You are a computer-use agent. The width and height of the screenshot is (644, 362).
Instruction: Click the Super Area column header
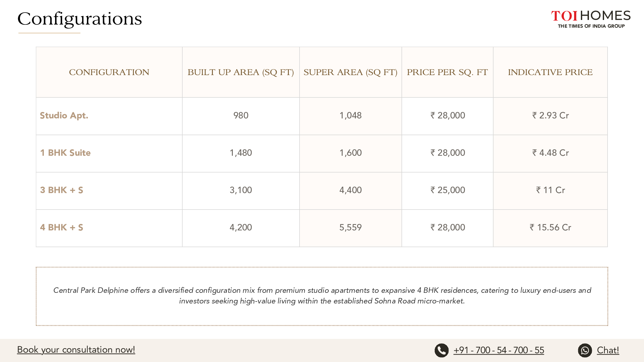click(350, 72)
